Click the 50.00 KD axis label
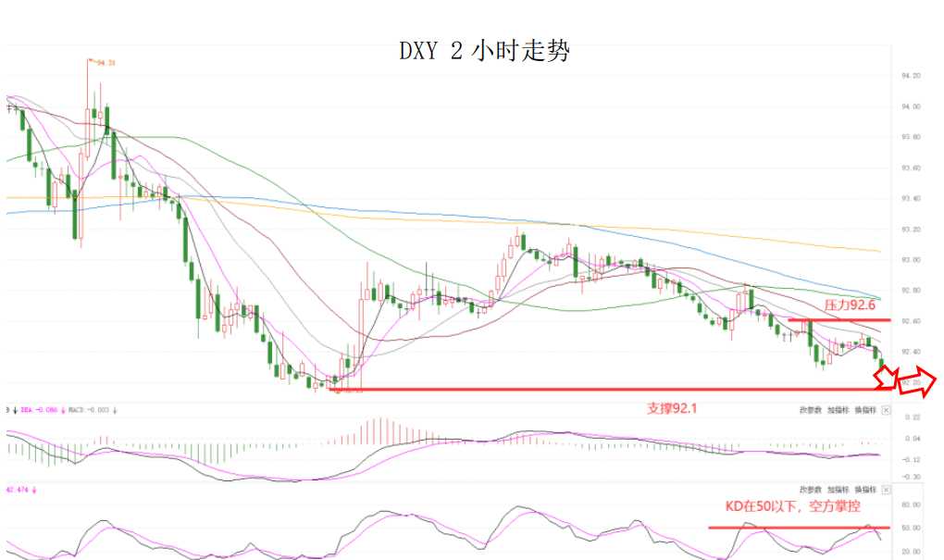Image resolution: width=944 pixels, height=560 pixels. coord(911,529)
